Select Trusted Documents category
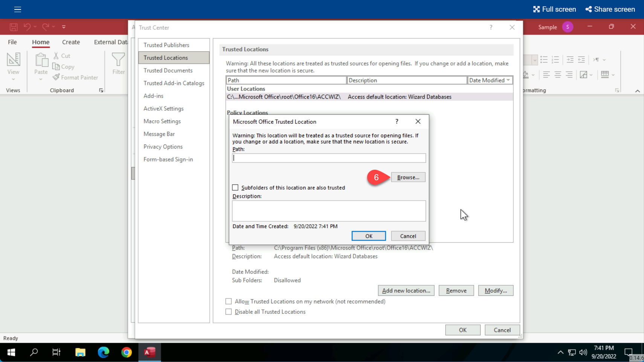Viewport: 644px width, 362px height. tap(174, 70)
